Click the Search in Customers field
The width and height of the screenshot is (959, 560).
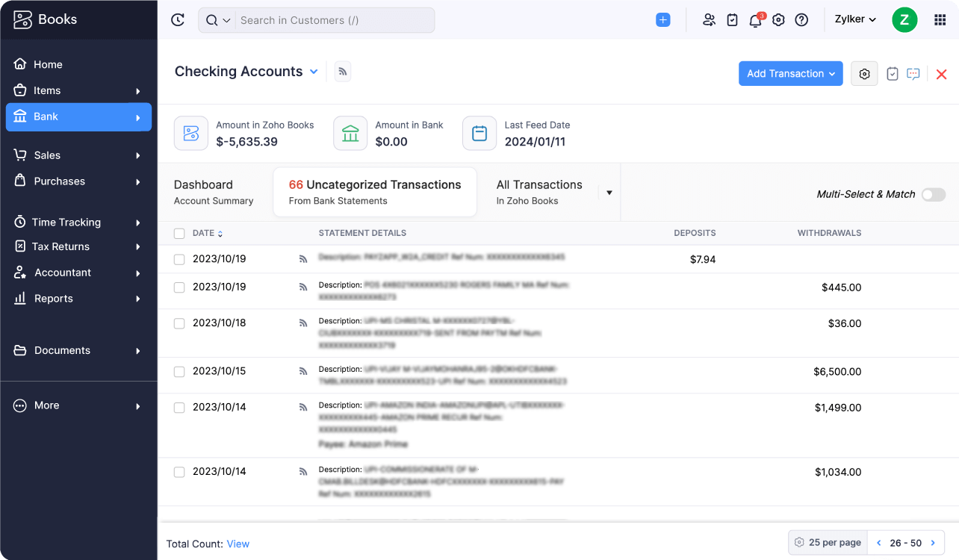[333, 20]
